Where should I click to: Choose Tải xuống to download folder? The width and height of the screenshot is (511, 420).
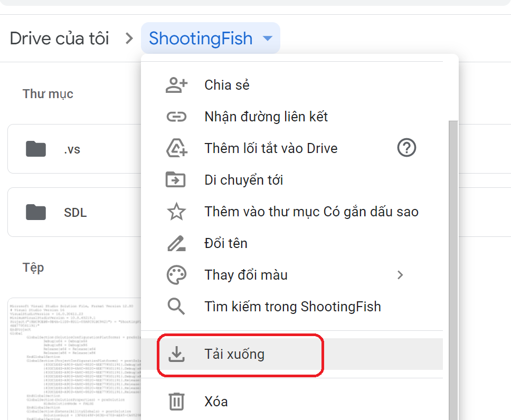[292, 354]
